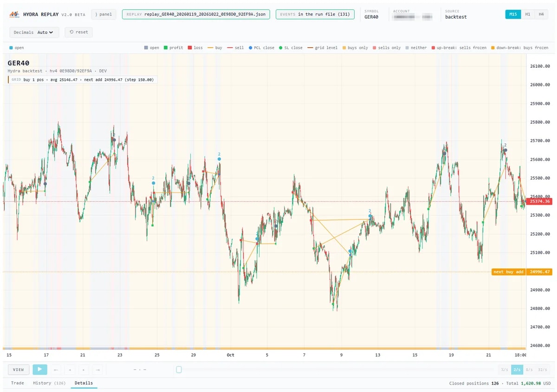Click the playback time readout dashes
The height and width of the screenshot is (392, 557).
[140, 370]
